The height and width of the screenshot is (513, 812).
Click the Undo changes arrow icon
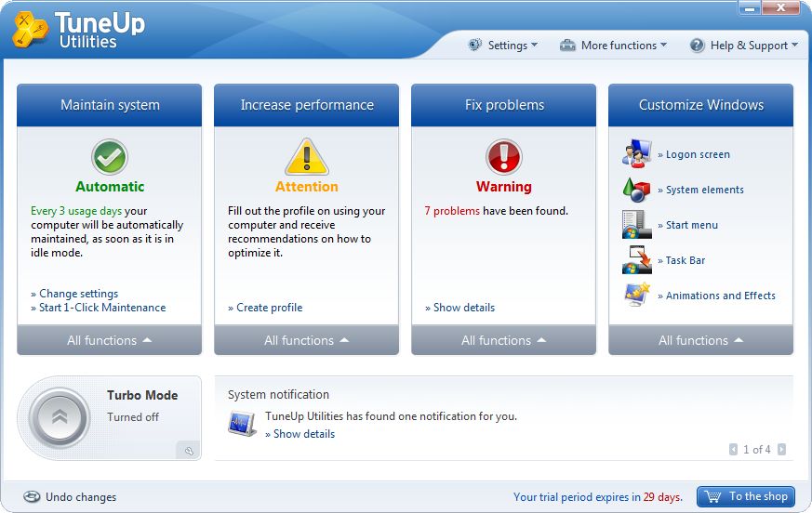tap(32, 496)
